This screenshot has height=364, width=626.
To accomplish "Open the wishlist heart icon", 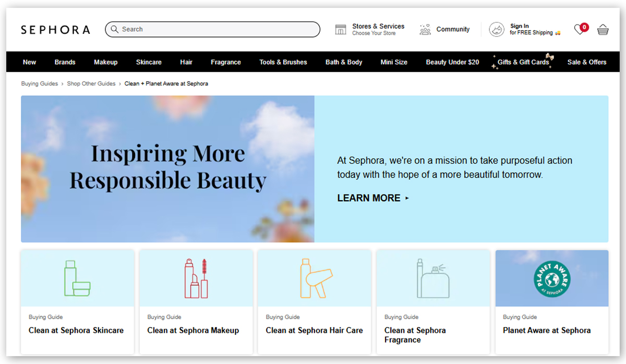I will (x=579, y=29).
